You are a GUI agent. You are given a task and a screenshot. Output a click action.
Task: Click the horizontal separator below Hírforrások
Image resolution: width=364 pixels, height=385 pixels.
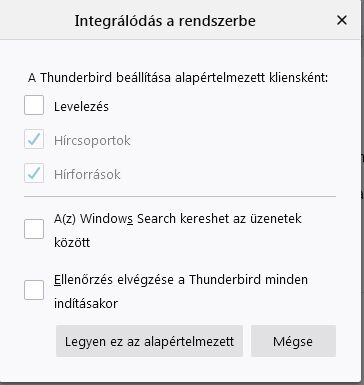[180, 197]
